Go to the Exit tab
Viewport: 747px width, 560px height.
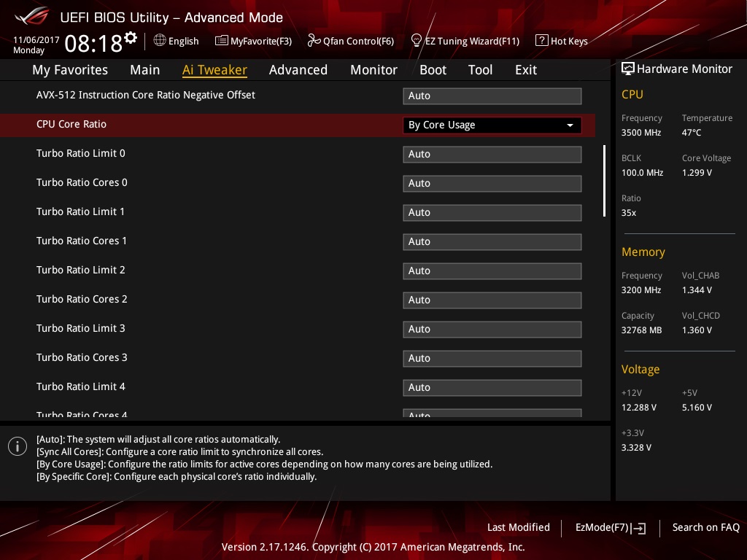pos(526,70)
